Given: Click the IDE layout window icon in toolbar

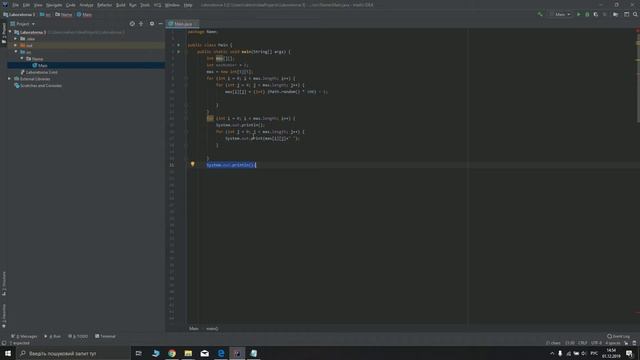Looking at the screenshot, I should (627, 14).
